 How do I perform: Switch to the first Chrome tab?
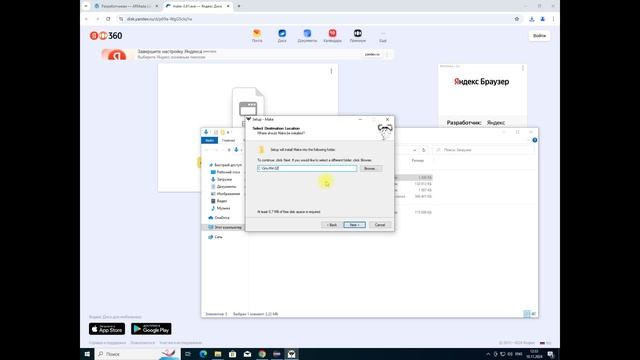click(126, 6)
